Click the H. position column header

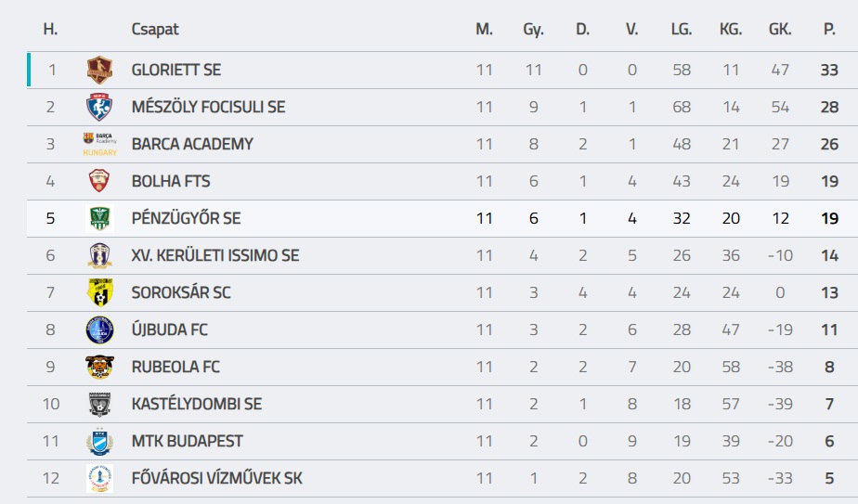coord(50,29)
